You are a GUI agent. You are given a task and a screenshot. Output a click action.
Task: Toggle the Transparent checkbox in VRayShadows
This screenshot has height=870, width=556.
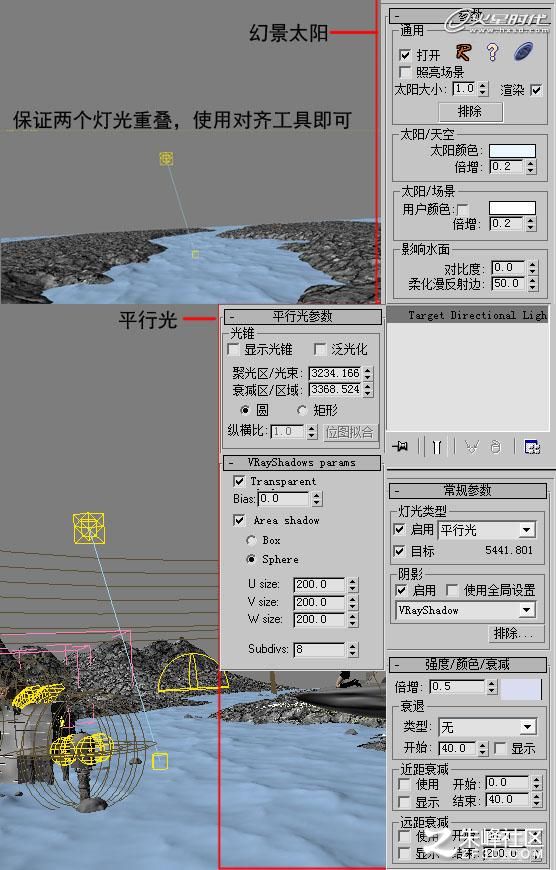click(x=239, y=481)
